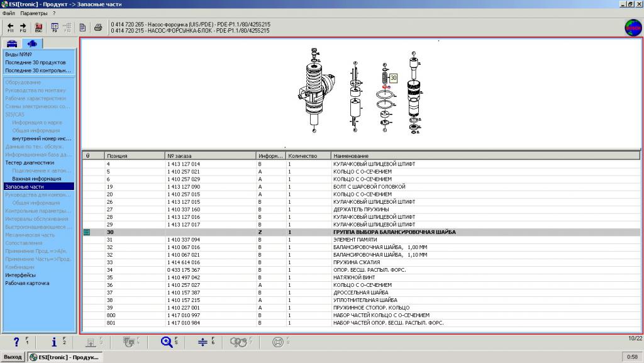The width and height of the screenshot is (644, 363).
Task: Select row with order number 1 413 127 015
Action: click(361, 202)
